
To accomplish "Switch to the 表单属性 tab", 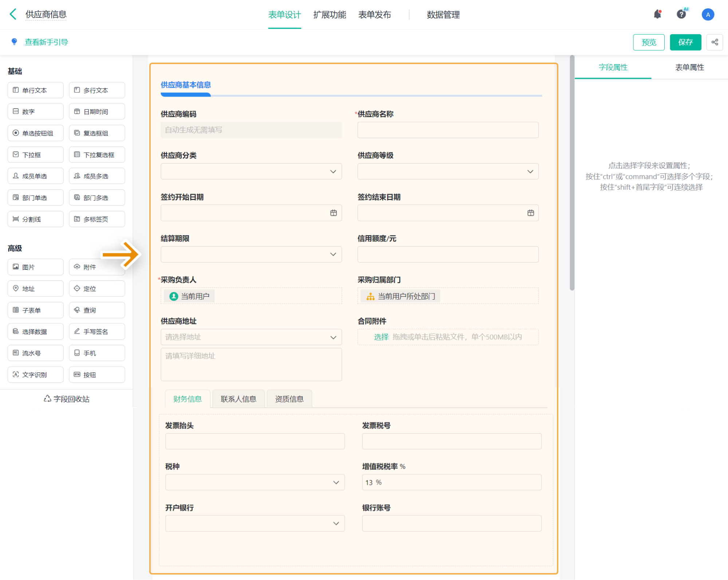I will (689, 67).
